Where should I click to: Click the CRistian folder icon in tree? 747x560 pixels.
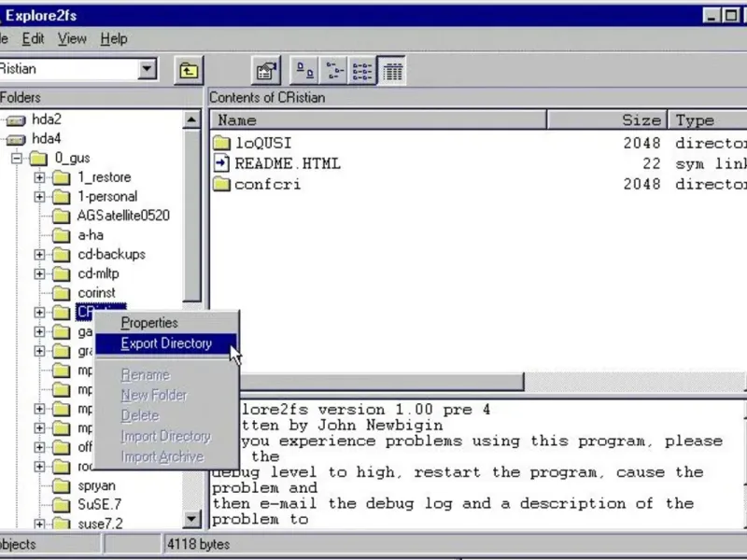pyautogui.click(x=61, y=313)
